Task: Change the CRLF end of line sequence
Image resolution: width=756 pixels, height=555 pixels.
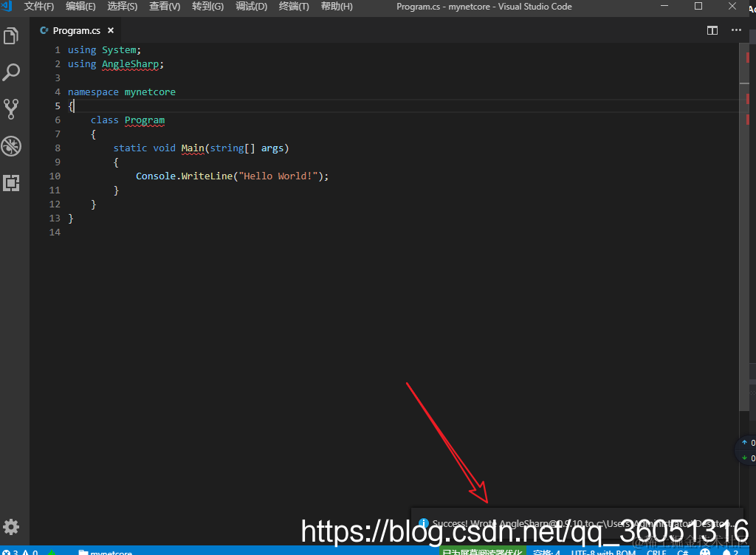Action: pos(656,552)
